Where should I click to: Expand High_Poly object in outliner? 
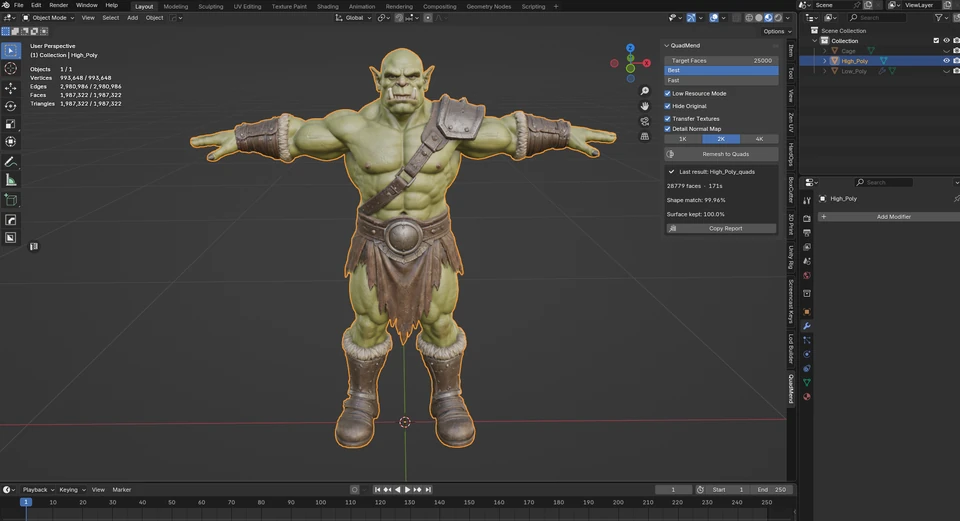click(x=825, y=61)
